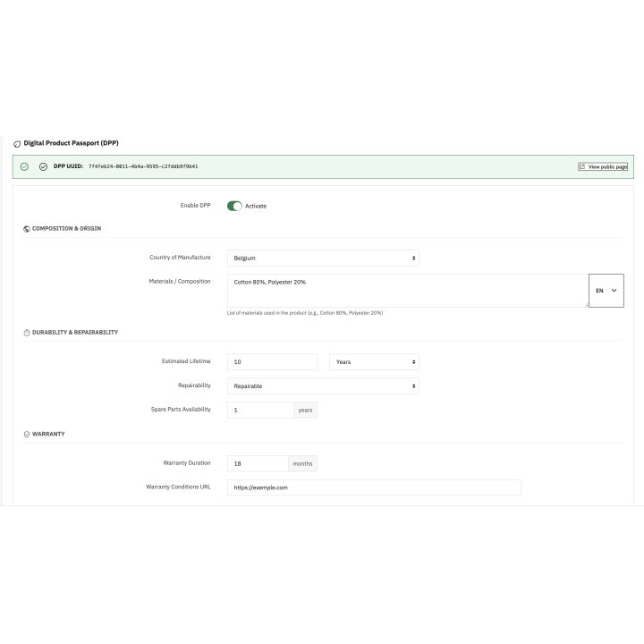The height and width of the screenshot is (644, 644).
Task: Click the DPP UUID value 7f4feb24-8011-4b4a-9595-c2fddb9f9b41
Action: (143, 166)
